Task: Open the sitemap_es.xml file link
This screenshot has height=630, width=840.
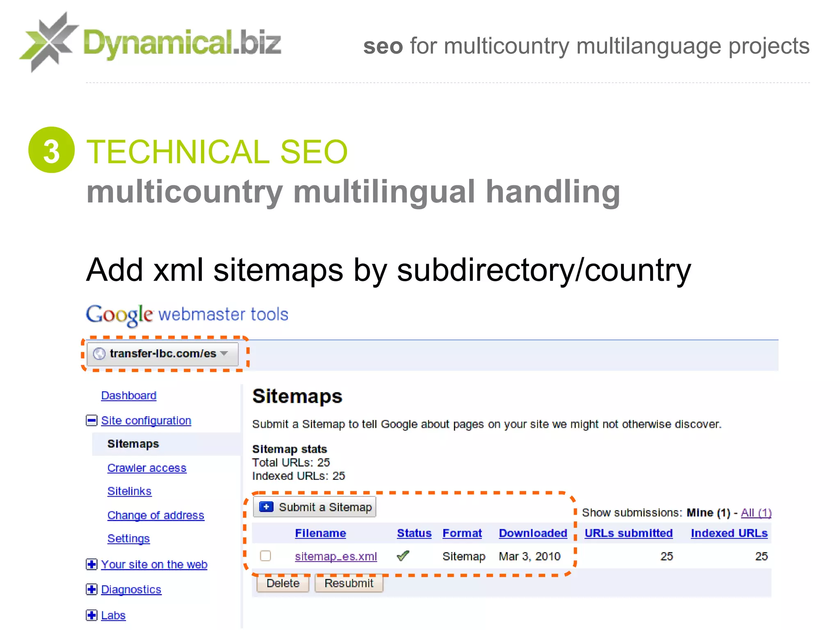Action: click(336, 556)
